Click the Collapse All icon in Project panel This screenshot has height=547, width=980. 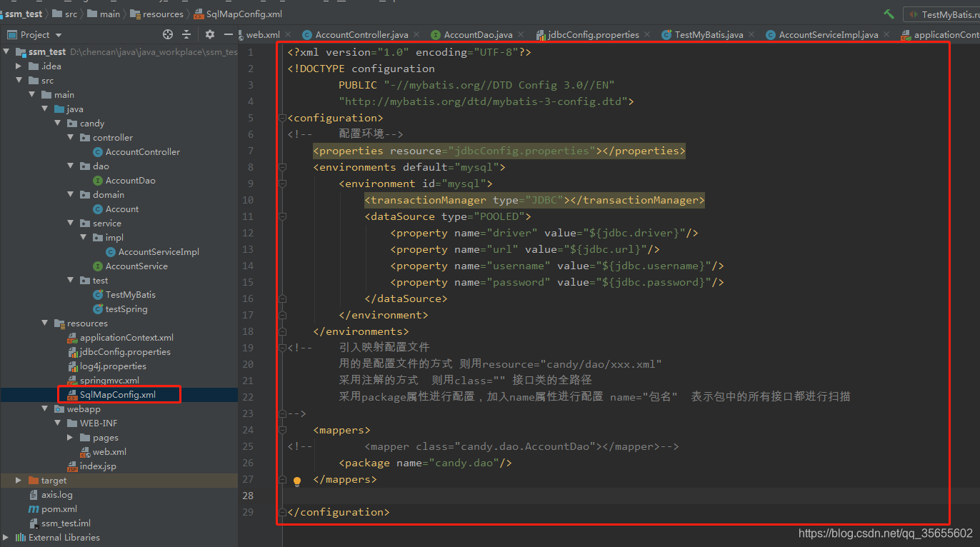[187, 34]
